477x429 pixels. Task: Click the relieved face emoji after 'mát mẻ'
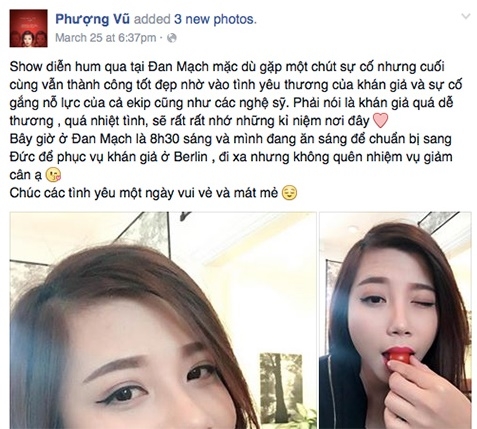(289, 193)
